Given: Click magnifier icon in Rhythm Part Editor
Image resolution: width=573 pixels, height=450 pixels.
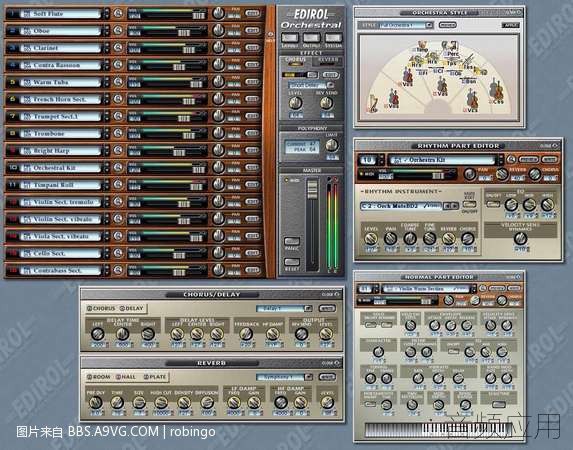Looking at the screenshot, I should click(511, 159).
